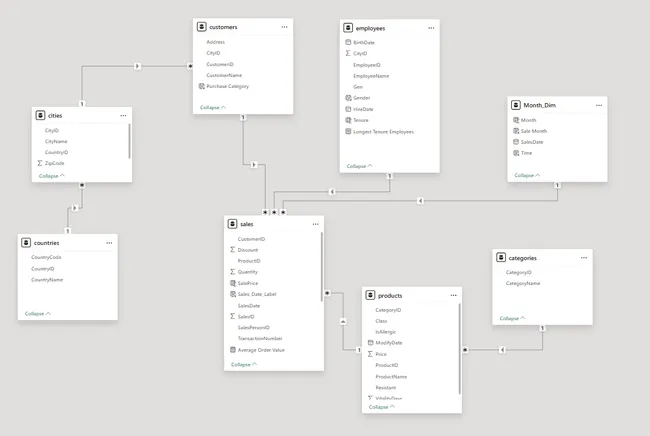Open the employees table more options menu

coord(431,28)
